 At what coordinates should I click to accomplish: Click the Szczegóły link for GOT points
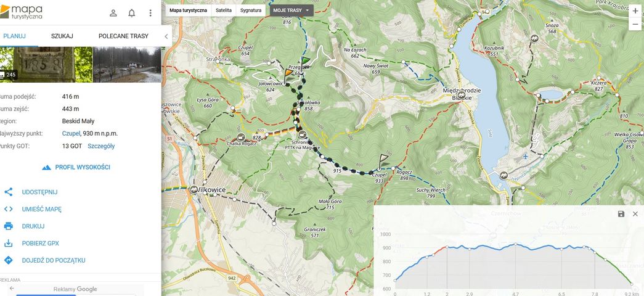click(101, 146)
